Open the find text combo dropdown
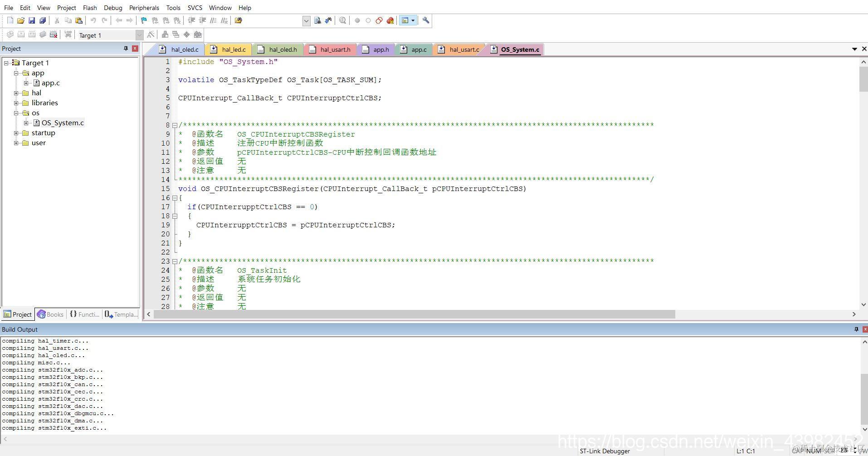The width and height of the screenshot is (868, 456). [307, 21]
